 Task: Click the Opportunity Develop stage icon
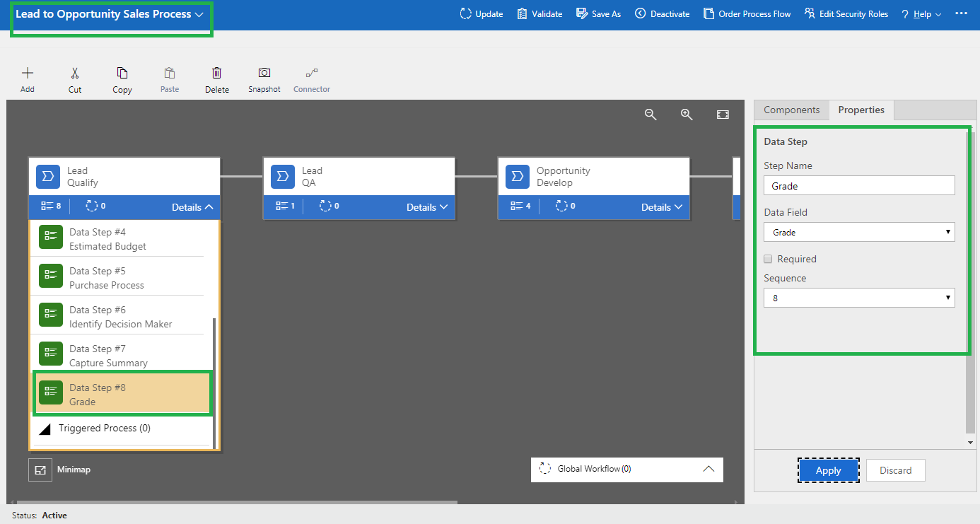tap(518, 177)
